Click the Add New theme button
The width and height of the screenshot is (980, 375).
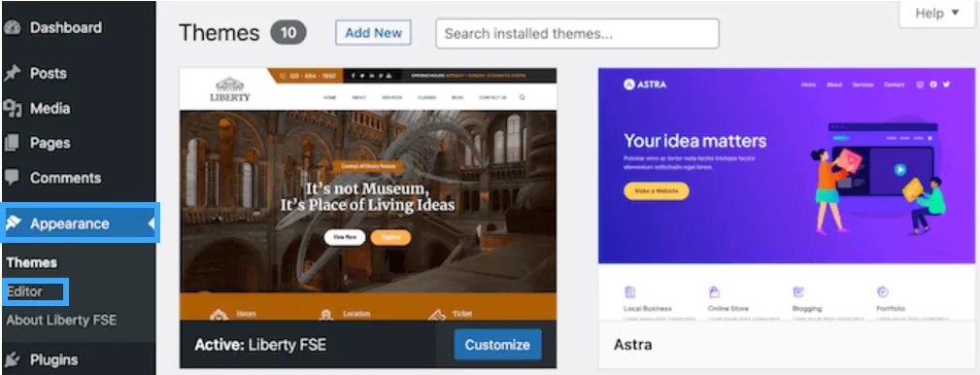click(373, 32)
